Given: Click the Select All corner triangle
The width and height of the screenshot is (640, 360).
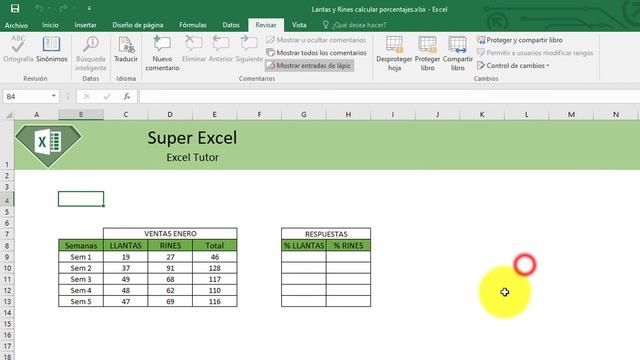Looking at the screenshot, I should [x=8, y=115].
